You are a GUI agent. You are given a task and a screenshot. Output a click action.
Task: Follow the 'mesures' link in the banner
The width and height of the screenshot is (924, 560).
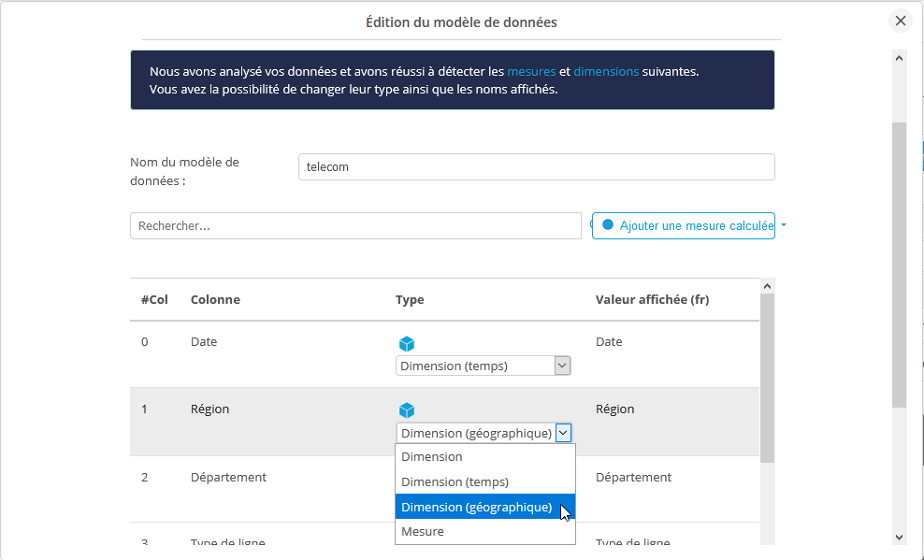[x=531, y=71]
